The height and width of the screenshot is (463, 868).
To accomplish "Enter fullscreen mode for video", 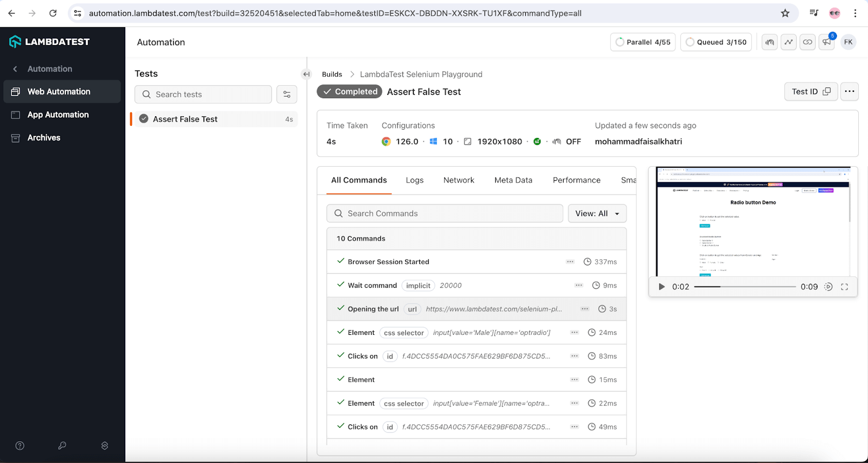I will point(844,287).
